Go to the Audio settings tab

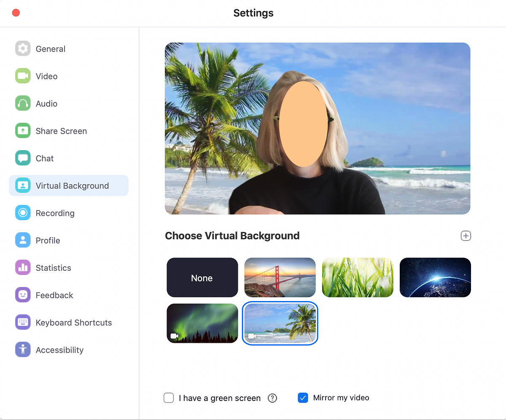pyautogui.click(x=69, y=104)
